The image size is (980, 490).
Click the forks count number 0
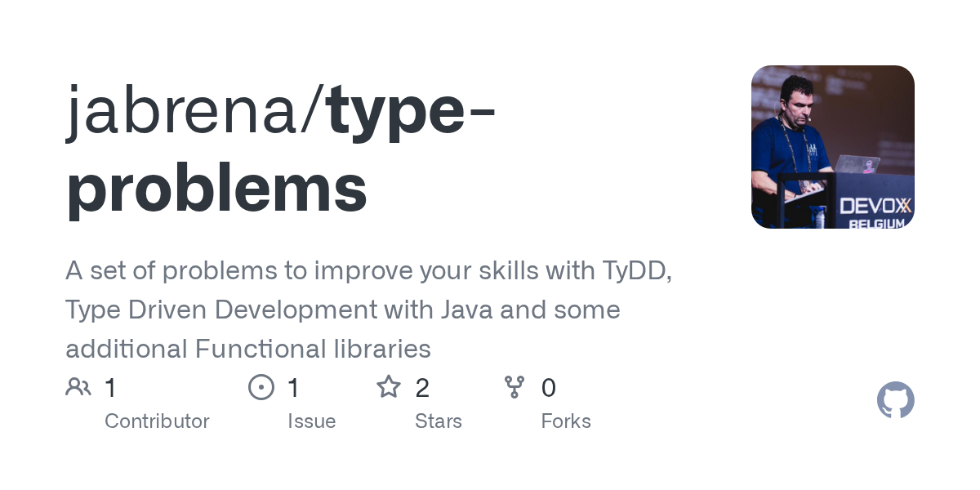coord(549,388)
